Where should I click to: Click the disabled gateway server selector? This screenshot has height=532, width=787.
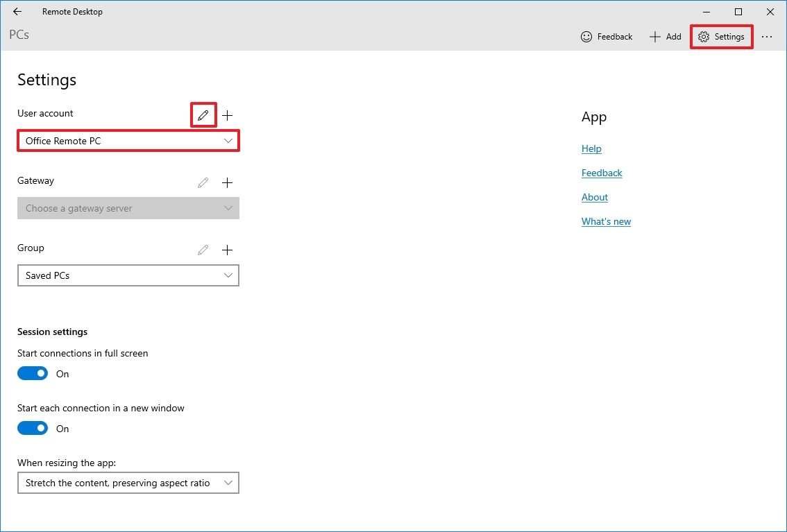point(128,208)
